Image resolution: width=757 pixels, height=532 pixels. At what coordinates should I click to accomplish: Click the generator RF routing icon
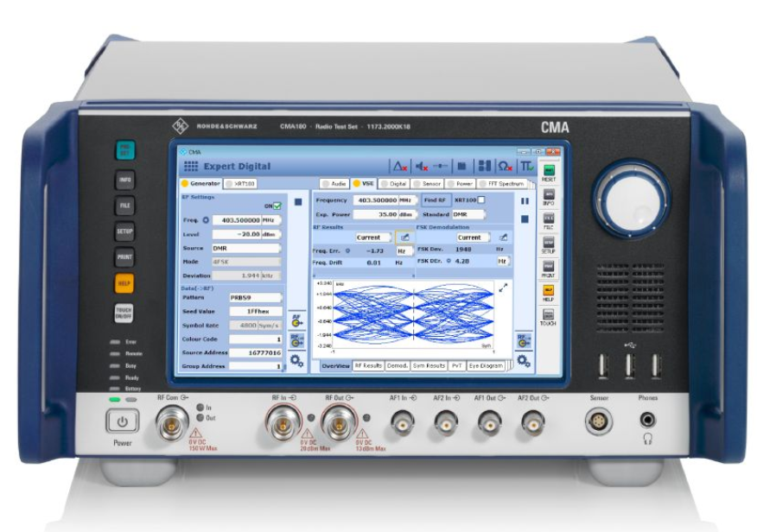point(297,340)
